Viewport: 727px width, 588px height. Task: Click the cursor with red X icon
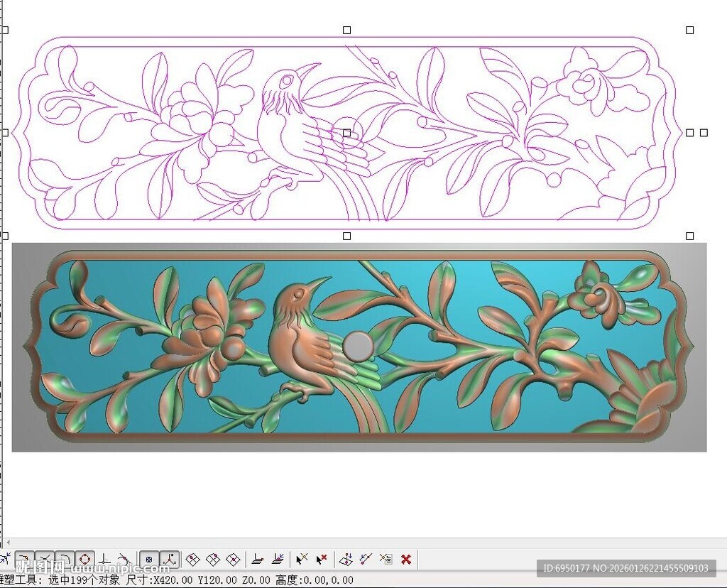322,560
